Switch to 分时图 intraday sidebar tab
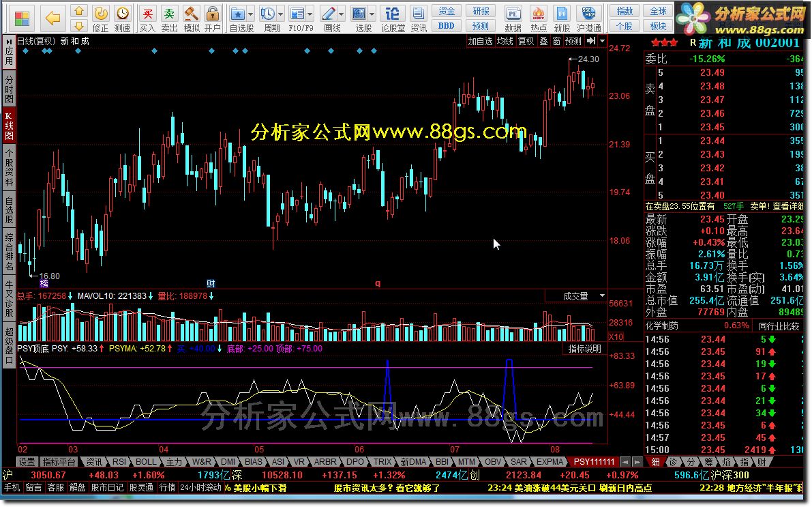812x507 pixels. pos(9,89)
